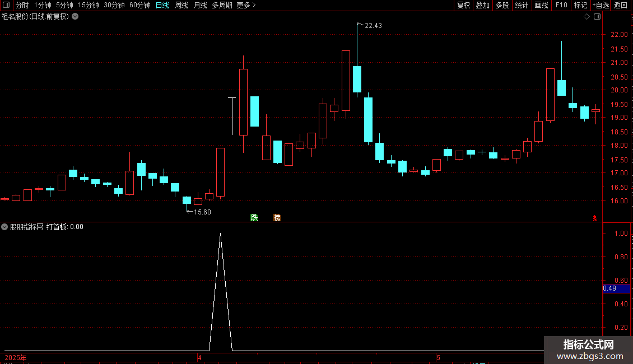Click the 22.00 price axis label
The image size is (633, 364).
(619, 35)
